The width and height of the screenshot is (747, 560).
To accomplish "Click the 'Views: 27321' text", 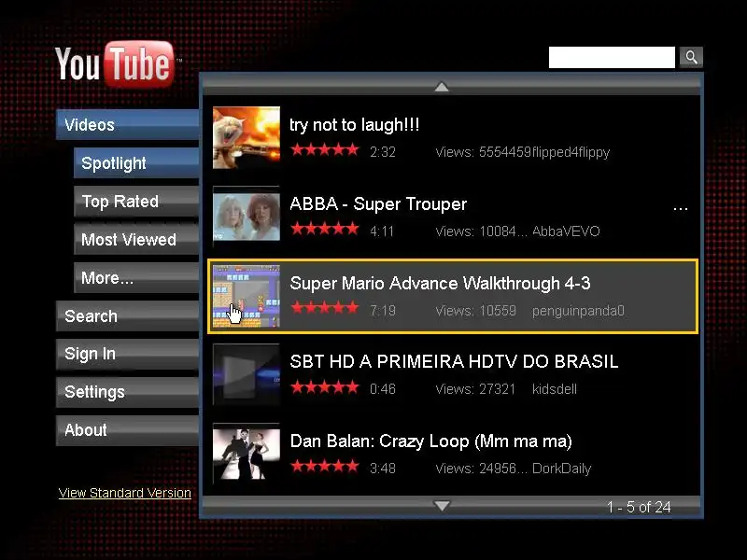I will 475,389.
